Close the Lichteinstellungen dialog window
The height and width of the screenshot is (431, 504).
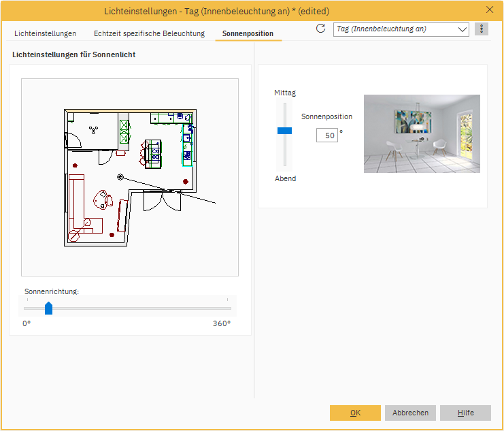490,10
